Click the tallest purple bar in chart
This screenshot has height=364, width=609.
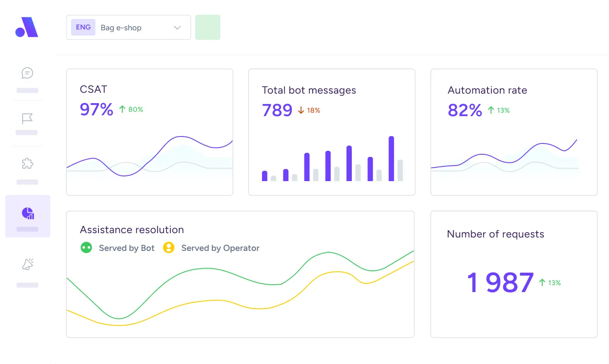(x=391, y=159)
